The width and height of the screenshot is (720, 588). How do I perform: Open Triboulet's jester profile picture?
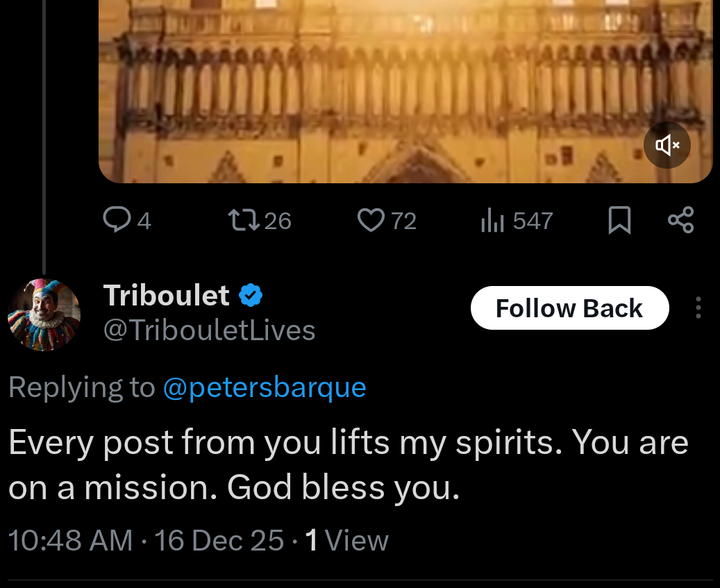pos(44,314)
